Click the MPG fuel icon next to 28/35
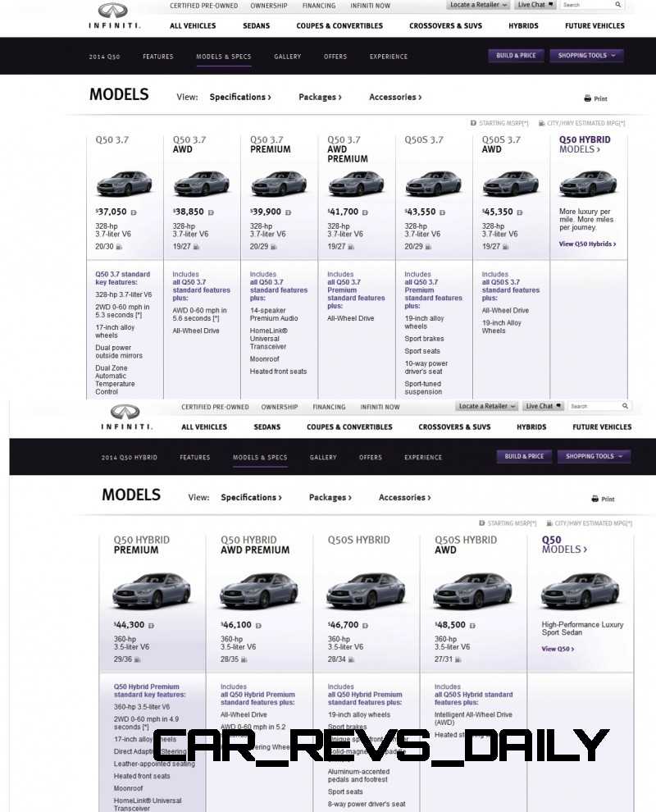Image resolution: width=656 pixels, height=812 pixels. point(244,659)
